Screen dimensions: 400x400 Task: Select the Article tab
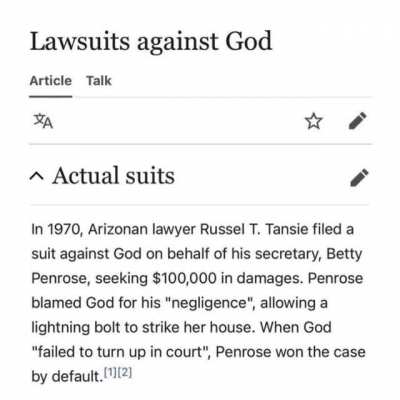[51, 81]
